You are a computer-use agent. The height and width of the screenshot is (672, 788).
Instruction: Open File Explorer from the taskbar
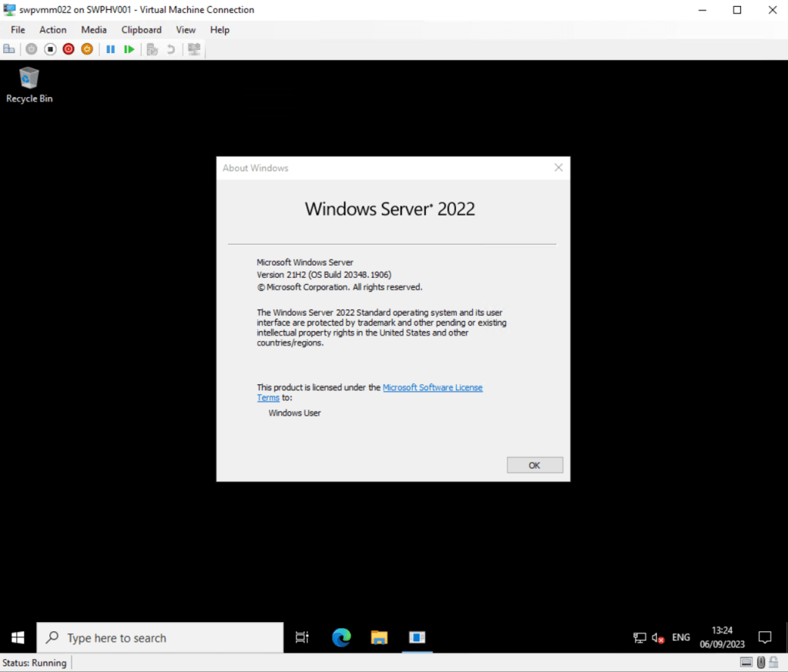(379, 637)
